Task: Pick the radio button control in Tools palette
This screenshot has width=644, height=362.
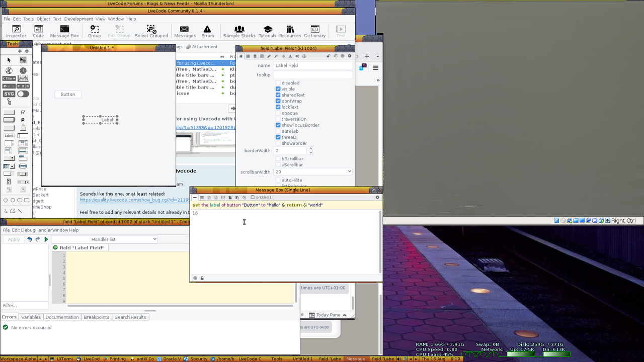Action: pyautogui.click(x=23, y=120)
